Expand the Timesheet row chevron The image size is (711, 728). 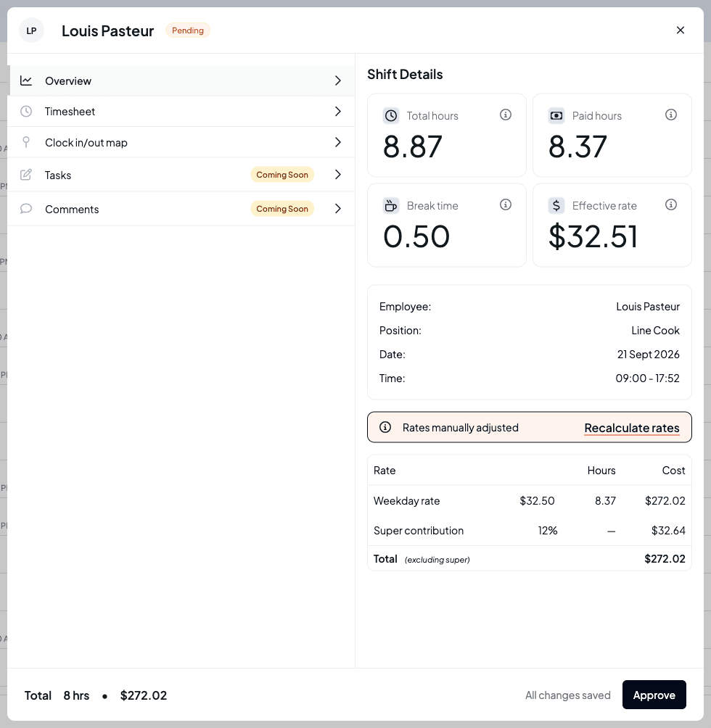[338, 112]
